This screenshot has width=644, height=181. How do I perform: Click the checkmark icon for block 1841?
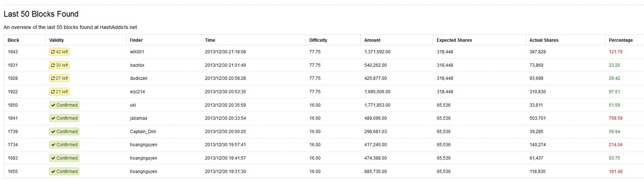tap(53, 118)
